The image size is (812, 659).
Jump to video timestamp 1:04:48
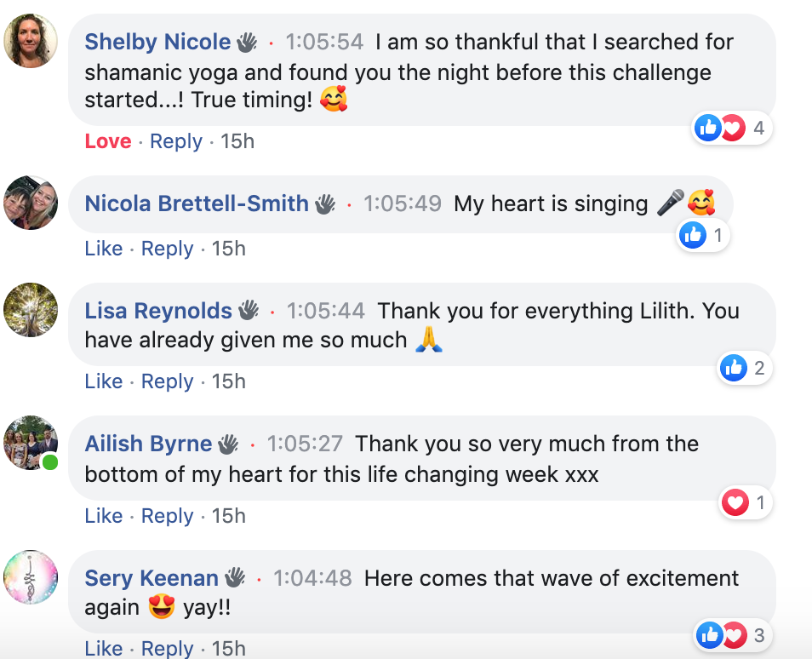312,578
